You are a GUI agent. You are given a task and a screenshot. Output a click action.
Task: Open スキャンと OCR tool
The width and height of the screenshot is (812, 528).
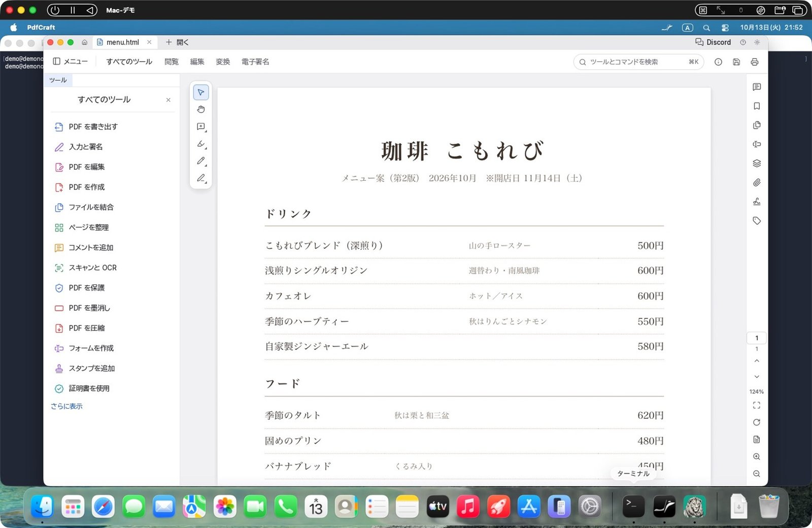coord(86,268)
